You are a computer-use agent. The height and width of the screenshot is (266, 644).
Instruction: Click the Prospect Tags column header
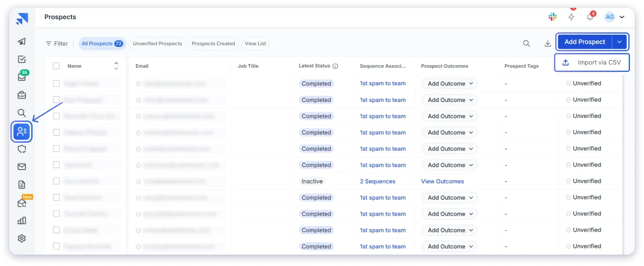tap(521, 66)
